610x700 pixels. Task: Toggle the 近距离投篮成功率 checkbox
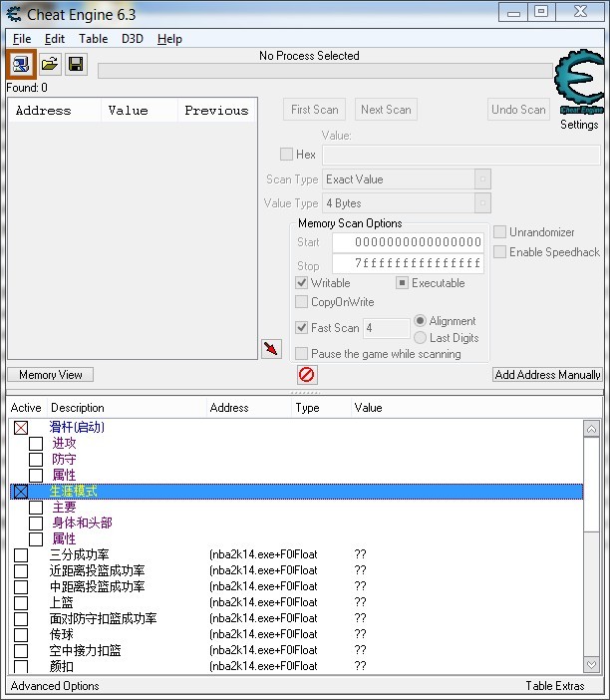pyautogui.click(x=21, y=571)
